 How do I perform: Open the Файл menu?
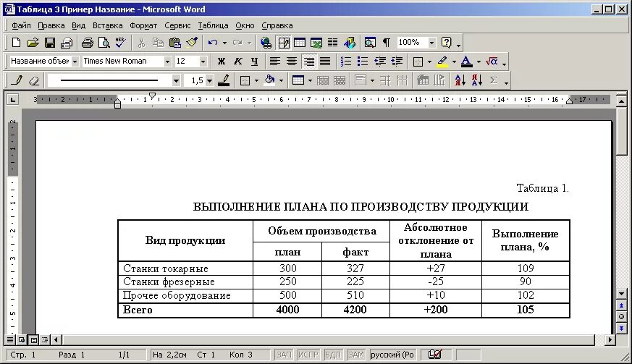click(22, 25)
